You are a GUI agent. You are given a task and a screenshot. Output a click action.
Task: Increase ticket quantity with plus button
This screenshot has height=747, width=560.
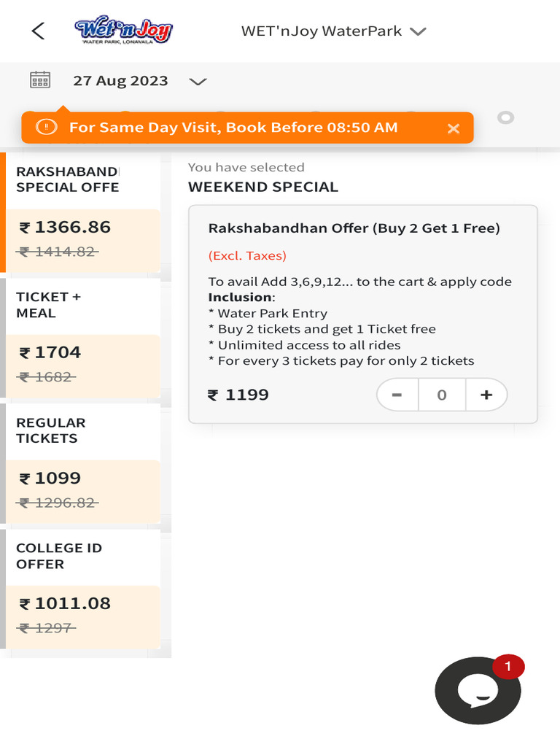[x=486, y=395]
